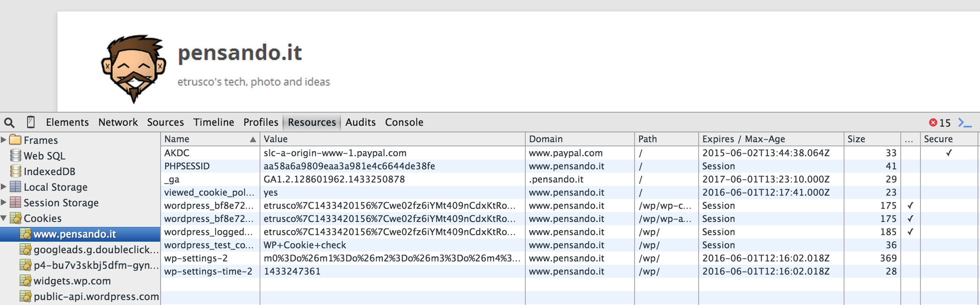Image resolution: width=980 pixels, height=305 pixels.
Task: Sort by the Value column header
Action: (x=393, y=139)
